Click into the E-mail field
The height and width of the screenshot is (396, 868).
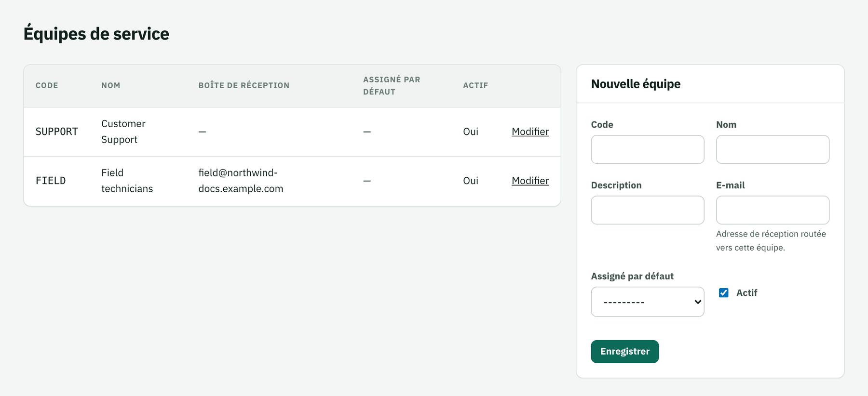(773, 210)
